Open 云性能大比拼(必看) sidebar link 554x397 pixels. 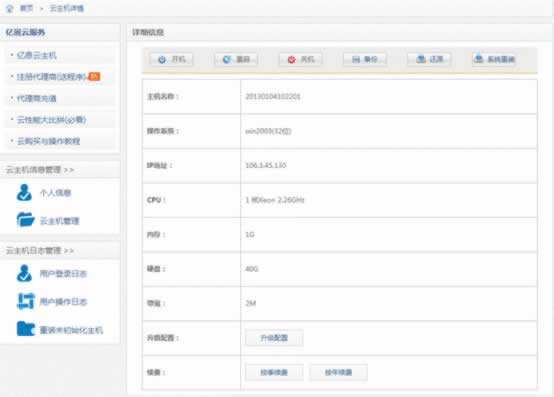[52, 120]
